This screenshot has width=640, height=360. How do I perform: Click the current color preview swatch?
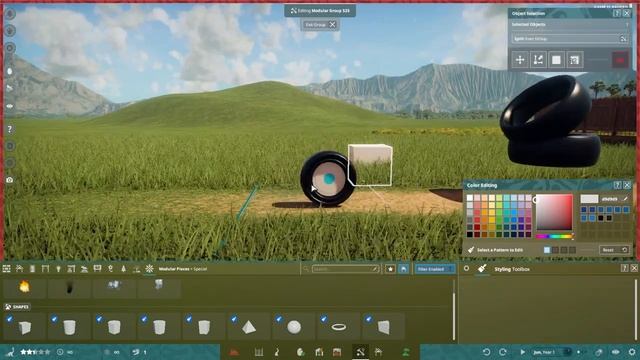(x=589, y=199)
